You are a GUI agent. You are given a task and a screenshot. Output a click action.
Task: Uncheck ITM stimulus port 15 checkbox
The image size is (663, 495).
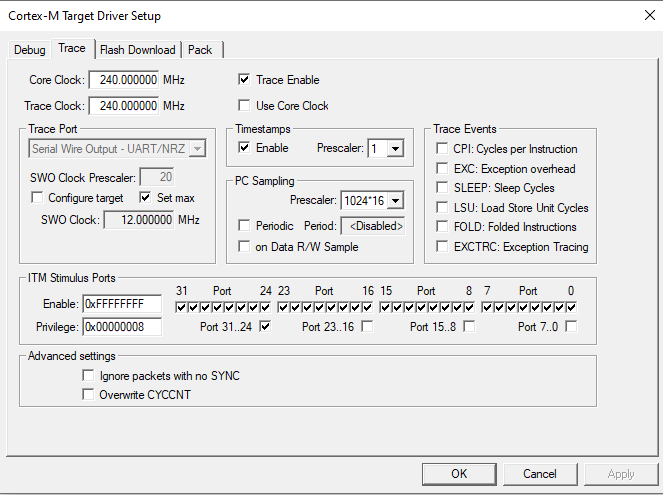[385, 307]
